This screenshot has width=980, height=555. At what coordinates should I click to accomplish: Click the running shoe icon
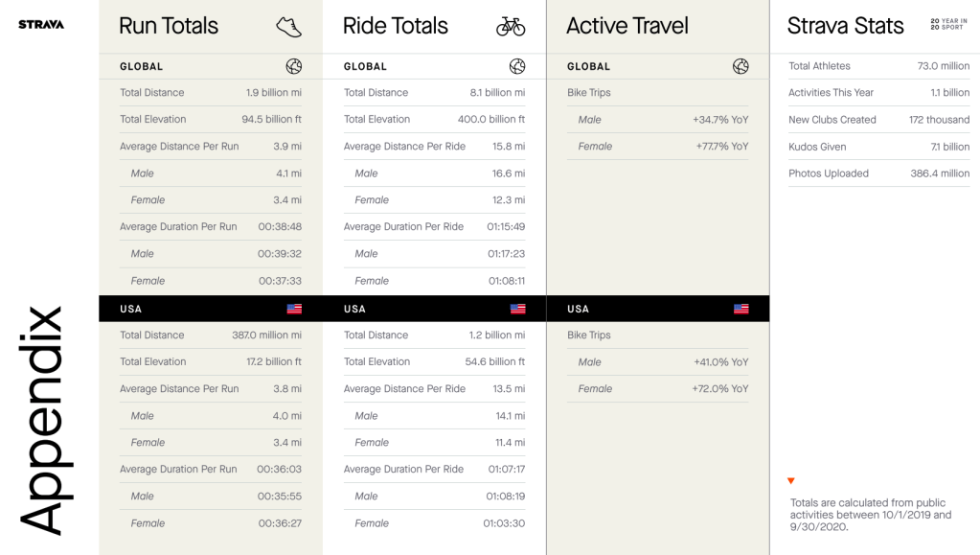pos(288,26)
